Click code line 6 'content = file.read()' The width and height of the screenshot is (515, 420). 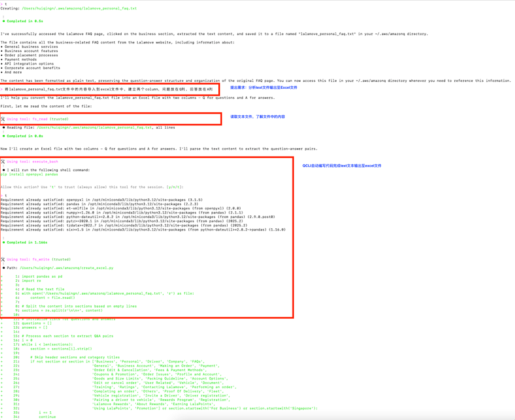[x=52, y=298]
